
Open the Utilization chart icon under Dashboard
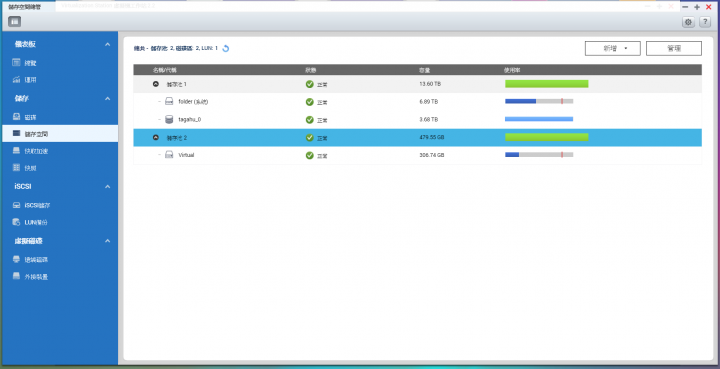[x=17, y=79]
